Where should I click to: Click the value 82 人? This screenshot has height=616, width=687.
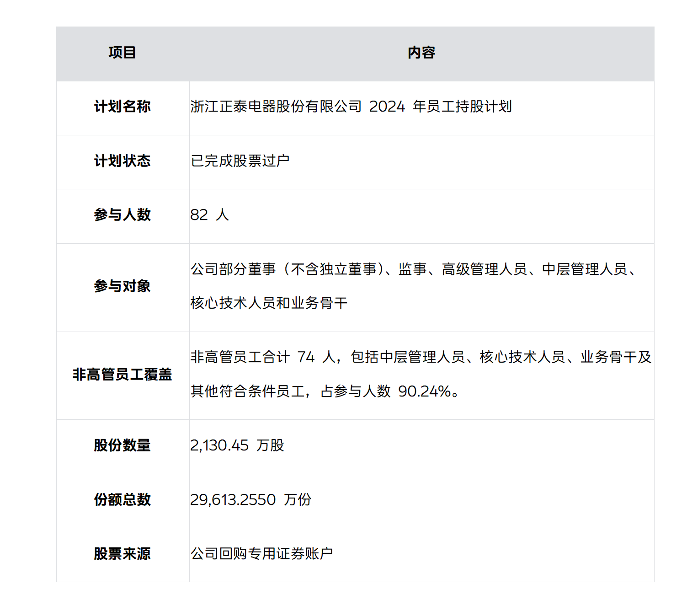pyautogui.click(x=209, y=215)
